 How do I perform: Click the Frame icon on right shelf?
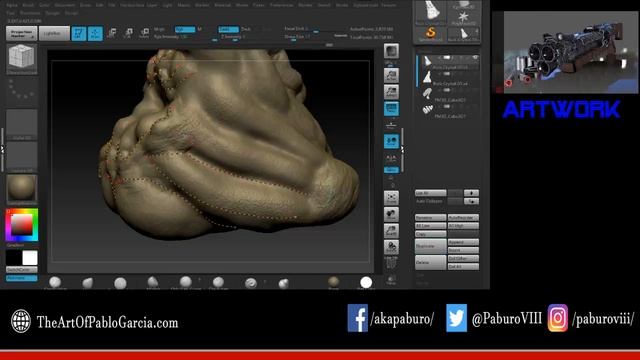[x=391, y=198]
